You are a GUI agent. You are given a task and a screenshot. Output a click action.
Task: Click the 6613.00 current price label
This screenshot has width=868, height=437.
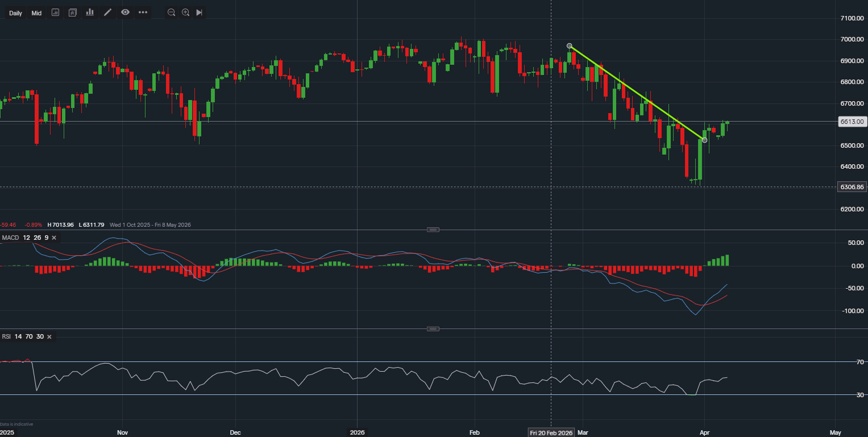click(852, 122)
